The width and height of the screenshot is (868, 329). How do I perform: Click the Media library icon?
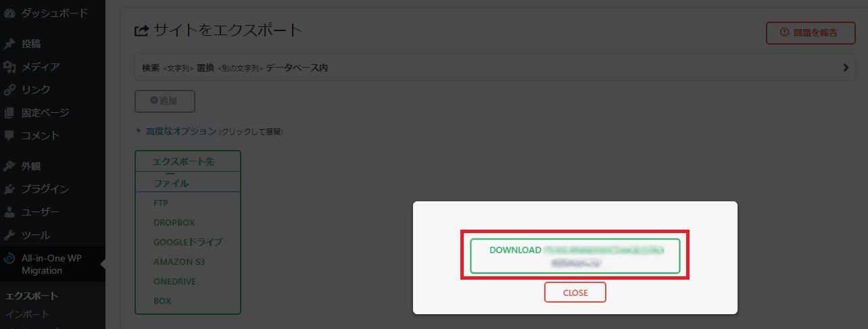point(9,67)
